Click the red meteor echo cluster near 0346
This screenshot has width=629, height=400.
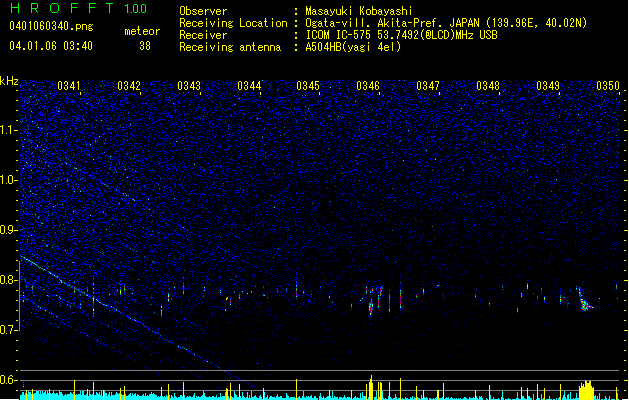[x=371, y=307]
